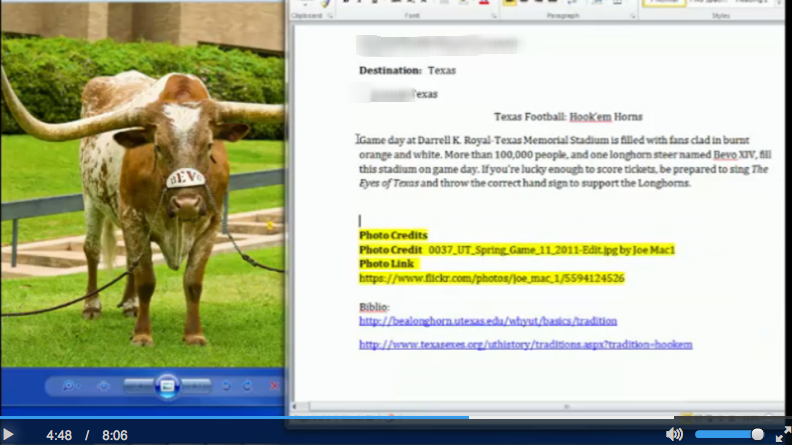Delete the photo with the red X

[274, 386]
